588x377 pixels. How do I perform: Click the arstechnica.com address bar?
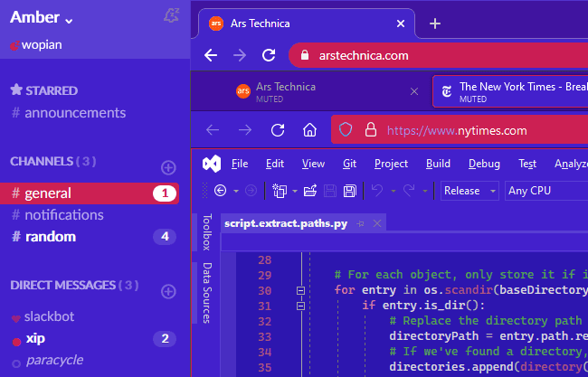(438, 55)
